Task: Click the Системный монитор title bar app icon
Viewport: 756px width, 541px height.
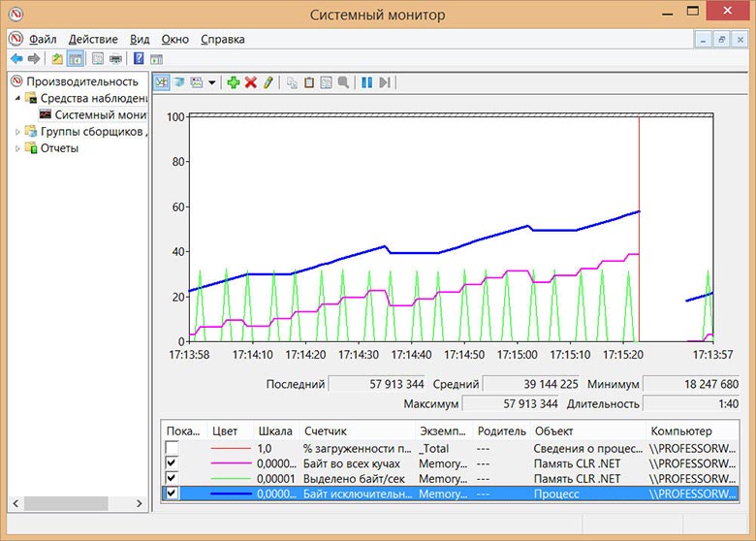Action: 16,14
